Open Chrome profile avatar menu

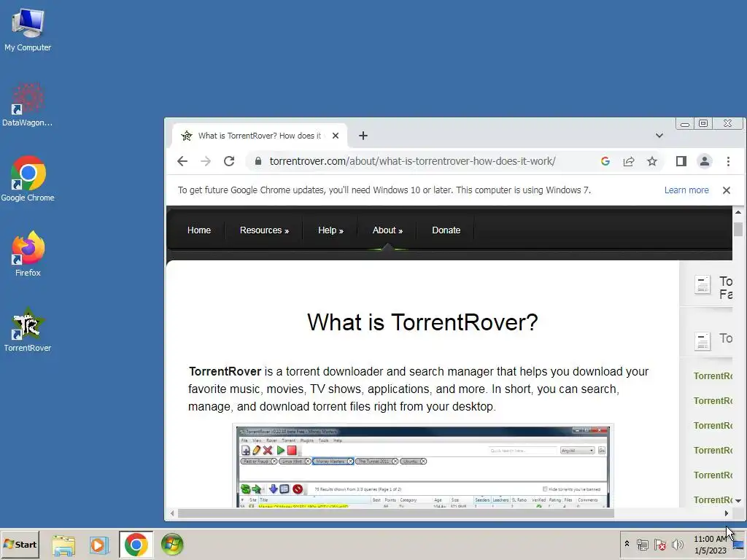(705, 161)
